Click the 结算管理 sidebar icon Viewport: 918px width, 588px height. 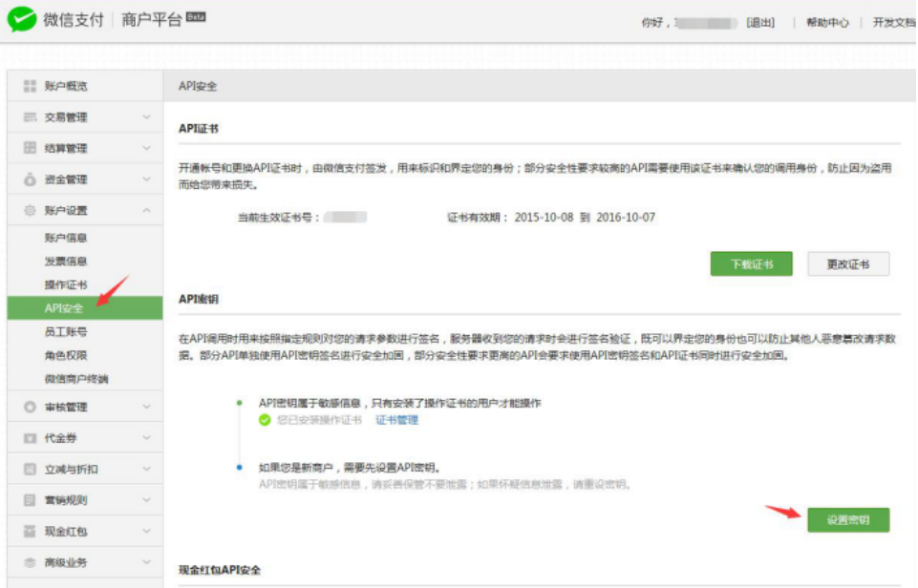[x=30, y=149]
